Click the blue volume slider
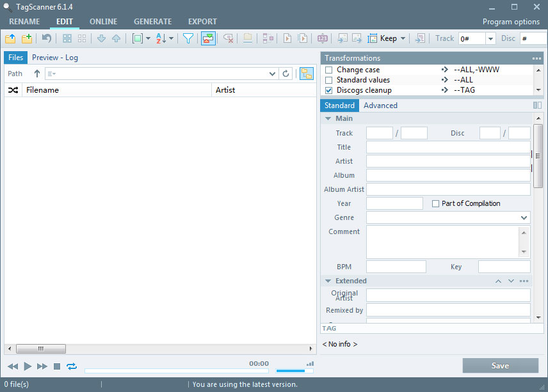548x392 pixels. (x=291, y=370)
